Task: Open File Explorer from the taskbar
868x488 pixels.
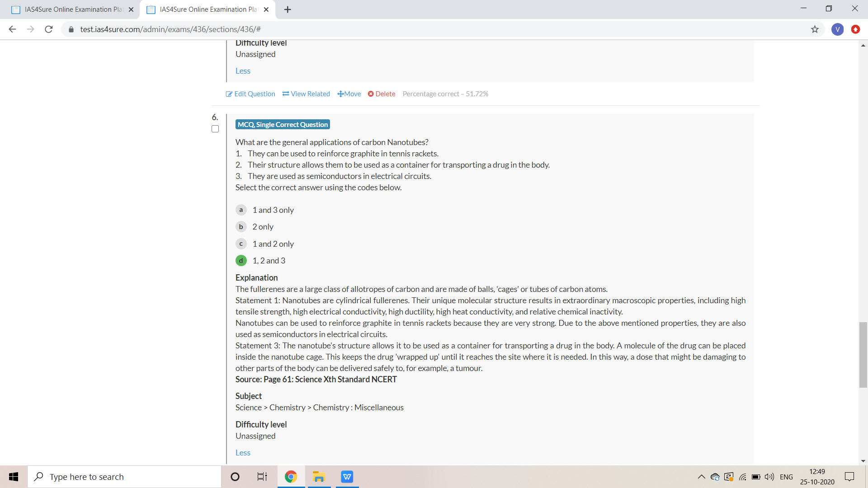Action: [x=319, y=477]
